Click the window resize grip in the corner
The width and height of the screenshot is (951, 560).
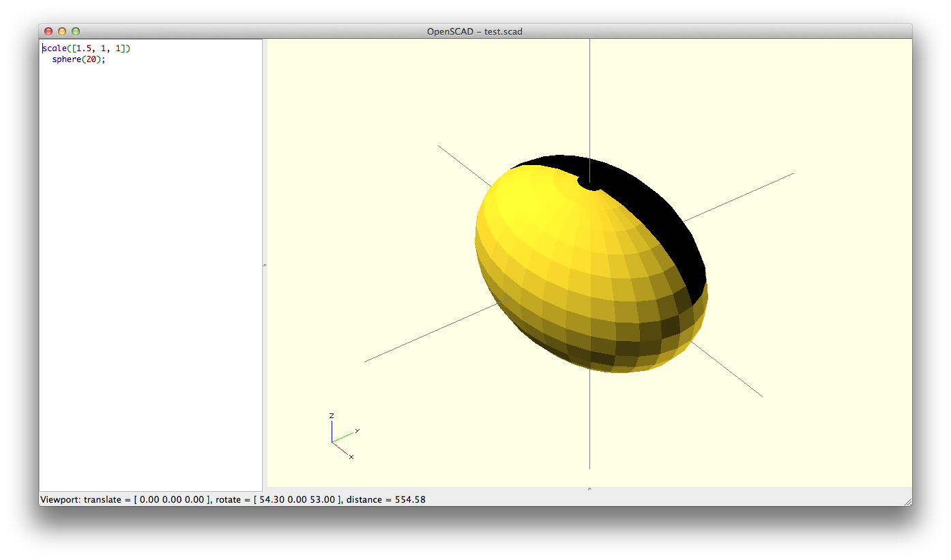coord(907,501)
